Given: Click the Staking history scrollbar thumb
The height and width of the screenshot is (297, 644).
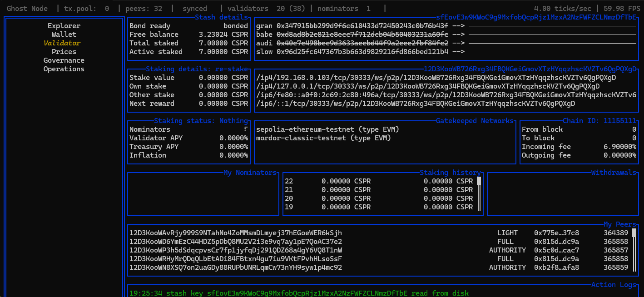Looking at the screenshot, I should (x=478, y=181).
